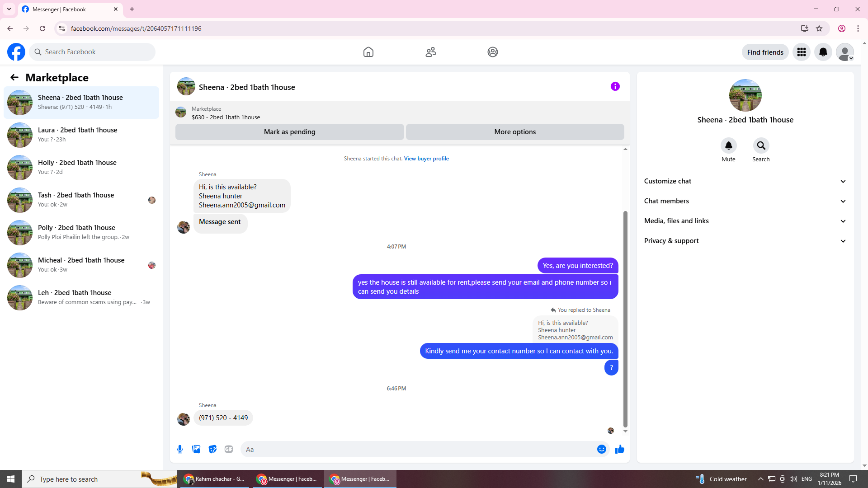Open the Laura conversation in the list
This screenshot has width=868, height=488.
[x=81, y=135]
